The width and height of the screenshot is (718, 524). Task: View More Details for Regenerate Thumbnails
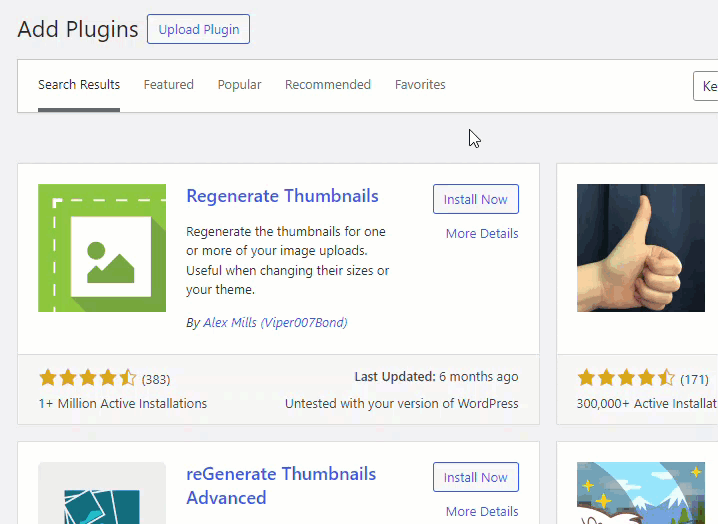point(482,234)
